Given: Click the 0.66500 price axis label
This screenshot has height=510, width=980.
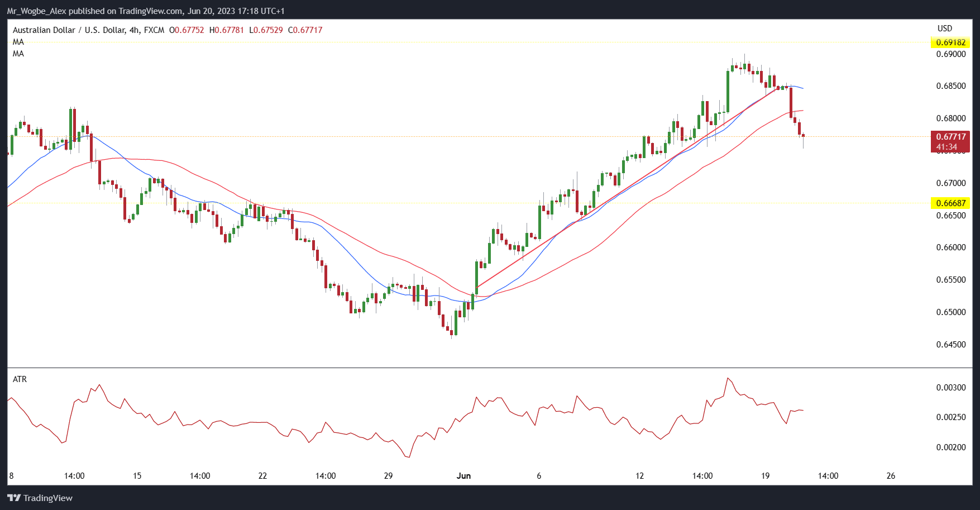Looking at the screenshot, I should [x=950, y=216].
